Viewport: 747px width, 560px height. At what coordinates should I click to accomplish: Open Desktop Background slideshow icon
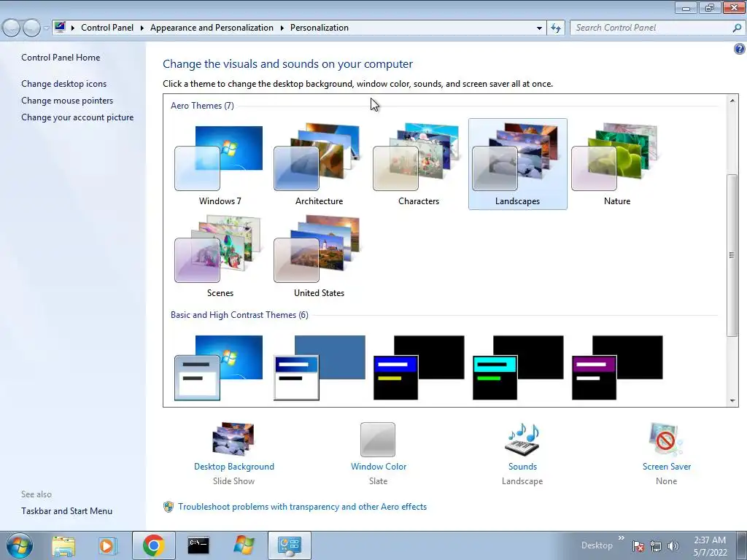pyautogui.click(x=233, y=439)
